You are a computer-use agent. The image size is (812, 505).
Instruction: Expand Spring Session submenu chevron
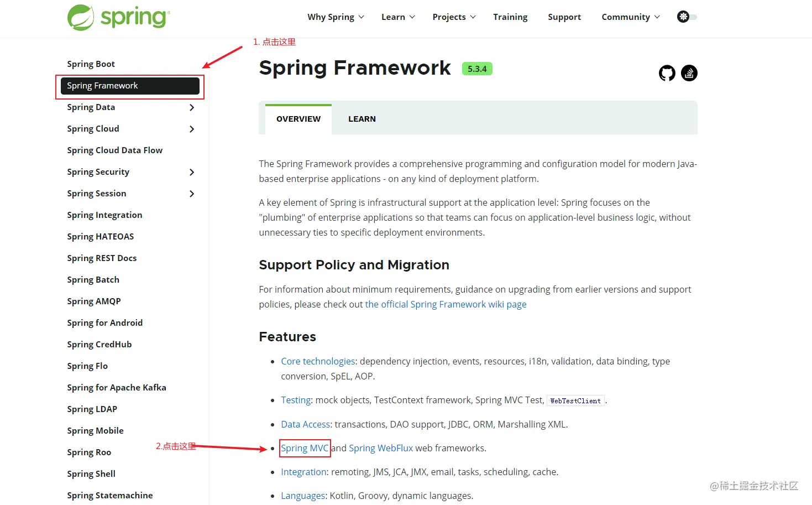pos(192,194)
